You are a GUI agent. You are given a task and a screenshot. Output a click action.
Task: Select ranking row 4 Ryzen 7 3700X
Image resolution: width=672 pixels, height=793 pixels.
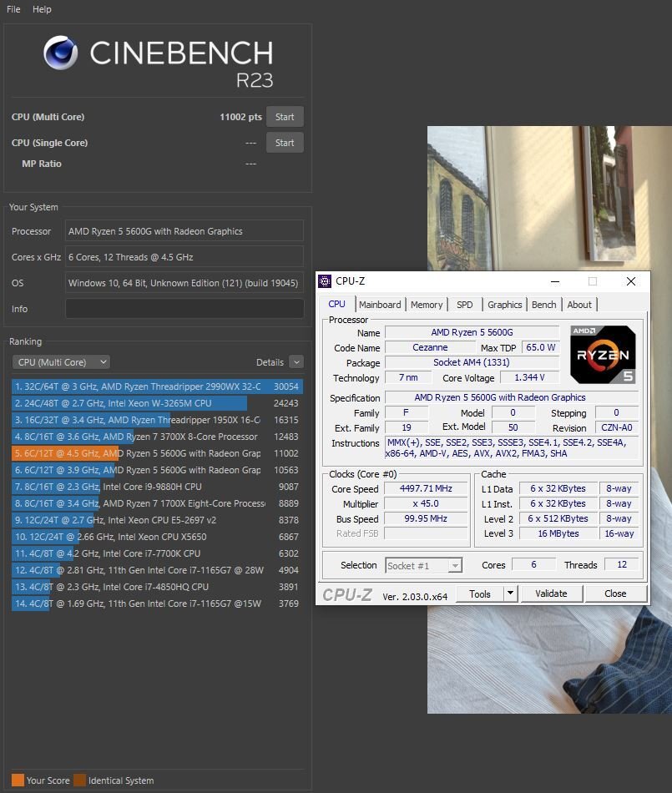[x=157, y=437]
